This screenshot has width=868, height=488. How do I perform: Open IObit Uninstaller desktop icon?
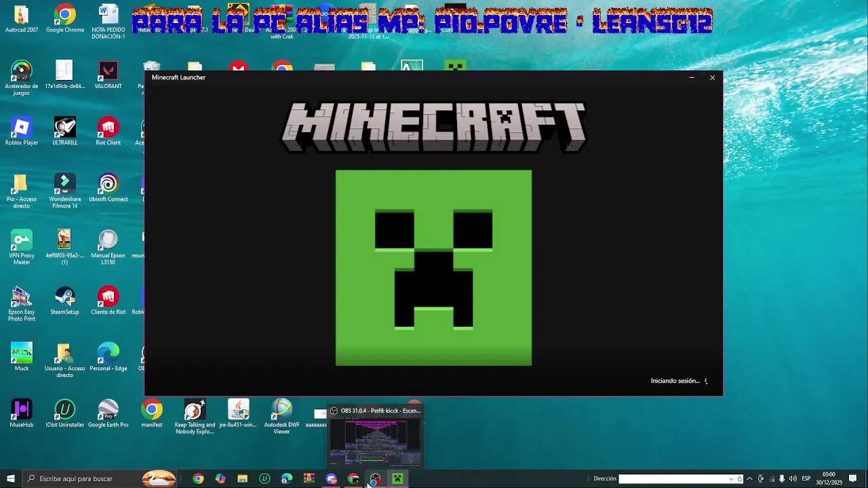point(65,413)
